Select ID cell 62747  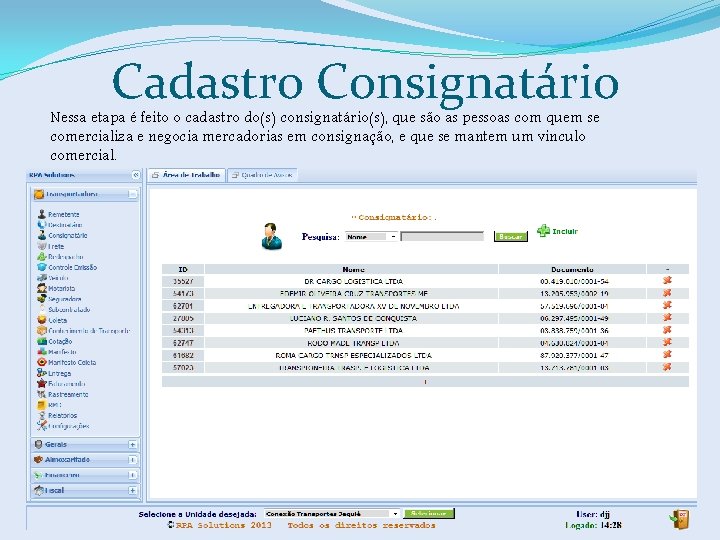183,343
